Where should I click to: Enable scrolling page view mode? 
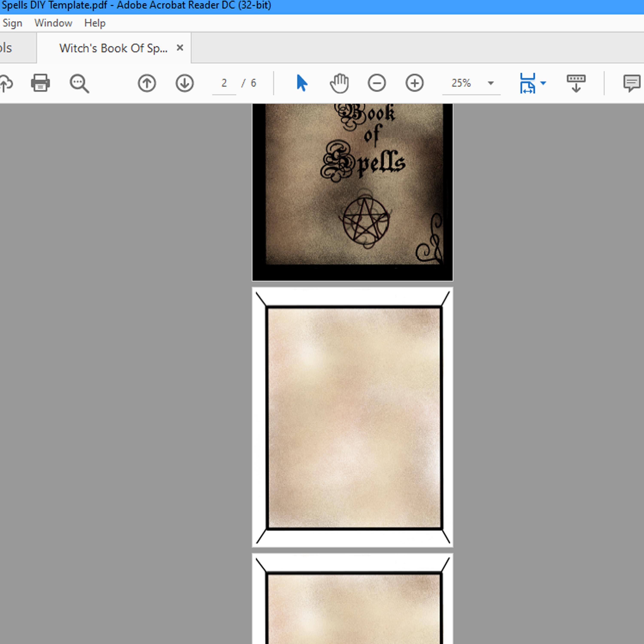[576, 83]
